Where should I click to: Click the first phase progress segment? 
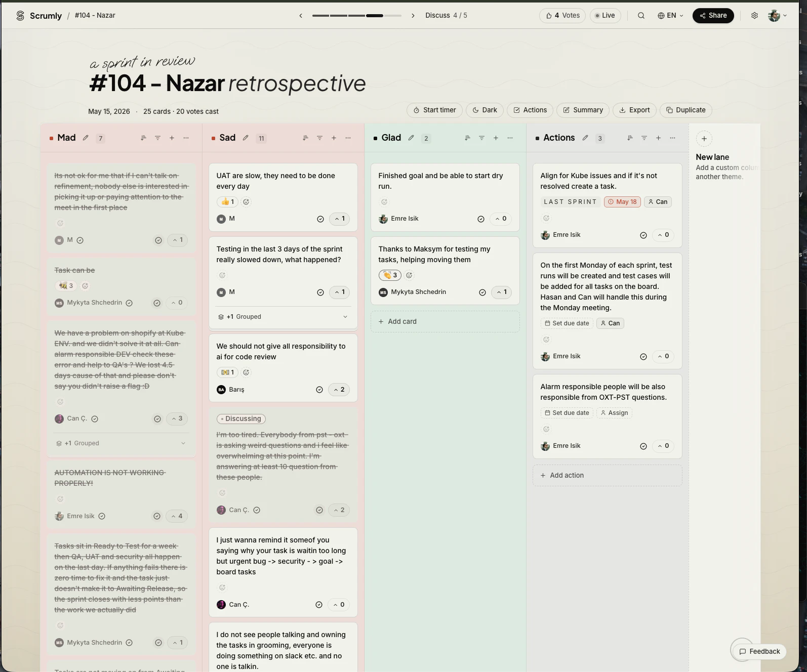coord(321,16)
